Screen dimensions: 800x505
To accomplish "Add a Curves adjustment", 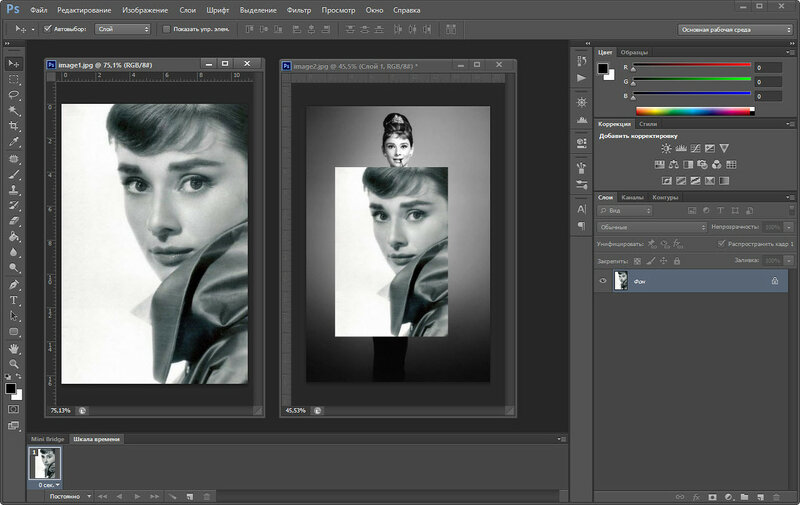I will (x=695, y=148).
